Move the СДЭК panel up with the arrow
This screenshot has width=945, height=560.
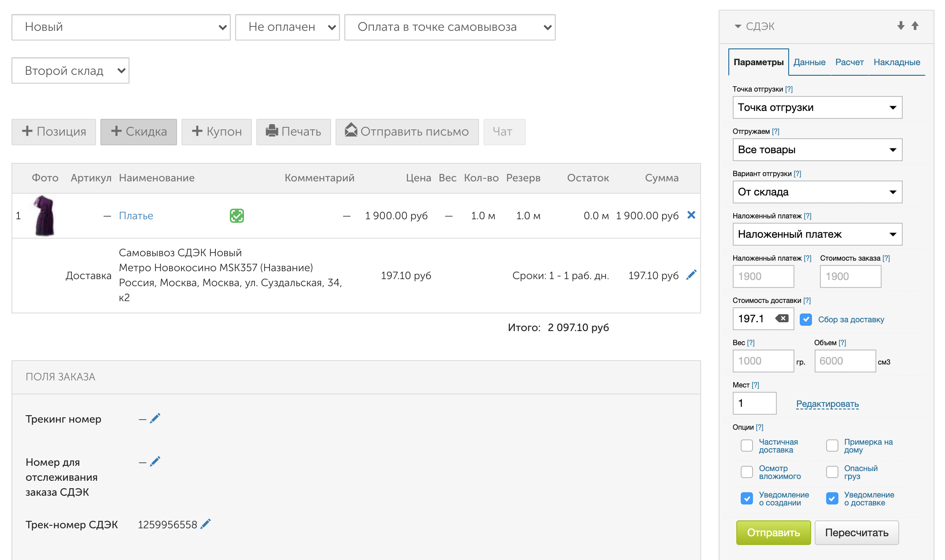pos(915,26)
